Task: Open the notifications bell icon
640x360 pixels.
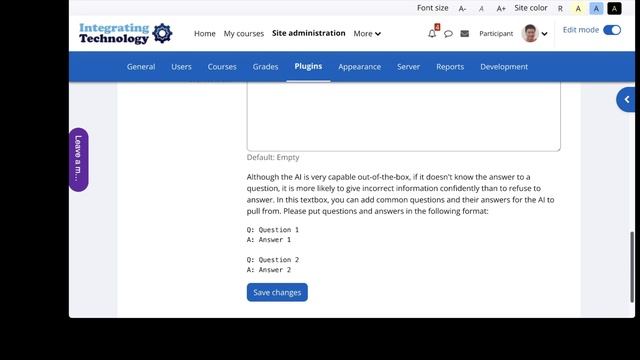Action: tap(432, 34)
